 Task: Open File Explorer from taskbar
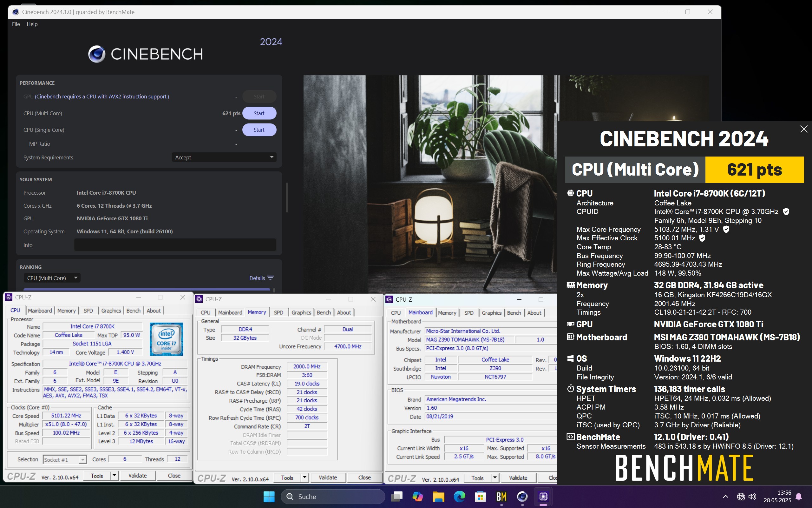[x=439, y=496]
